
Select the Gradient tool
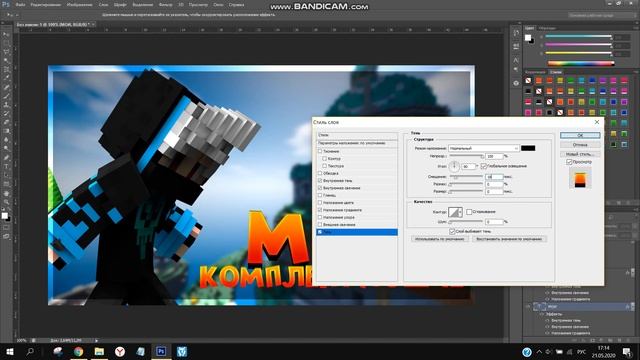[x=6, y=131]
